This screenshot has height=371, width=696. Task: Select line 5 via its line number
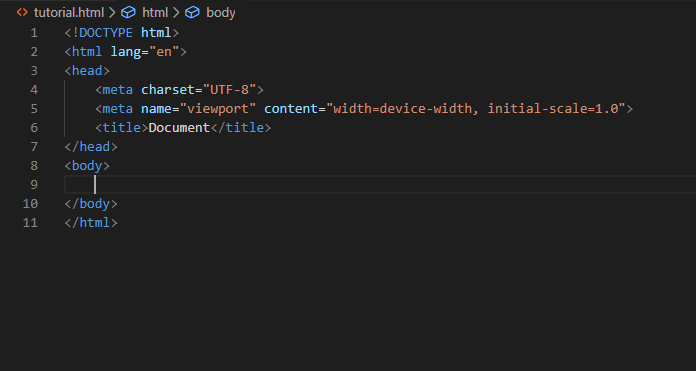34,109
